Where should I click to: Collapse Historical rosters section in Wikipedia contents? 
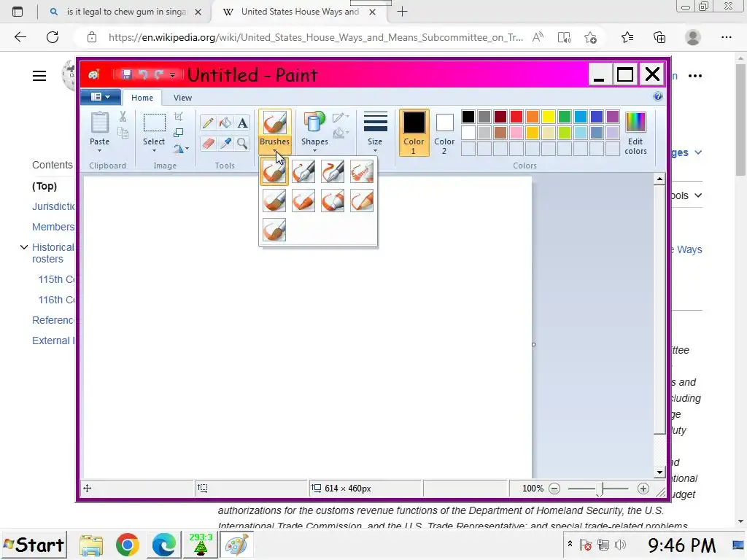24,247
